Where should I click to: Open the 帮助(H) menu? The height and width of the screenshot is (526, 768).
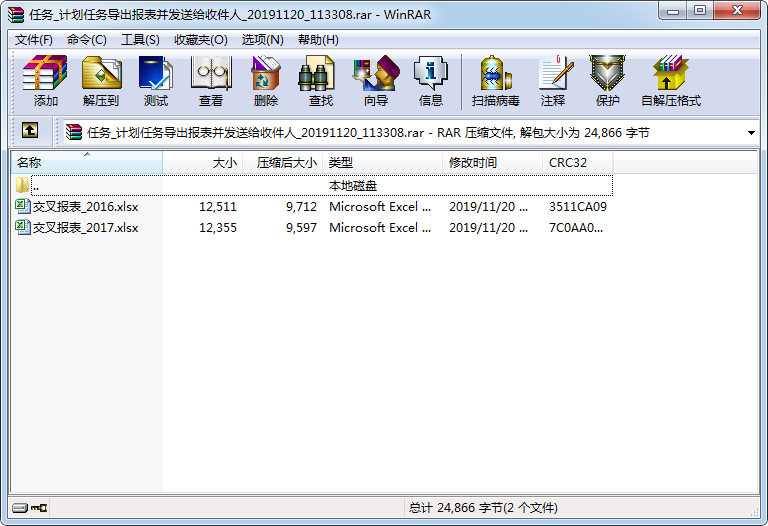point(318,40)
